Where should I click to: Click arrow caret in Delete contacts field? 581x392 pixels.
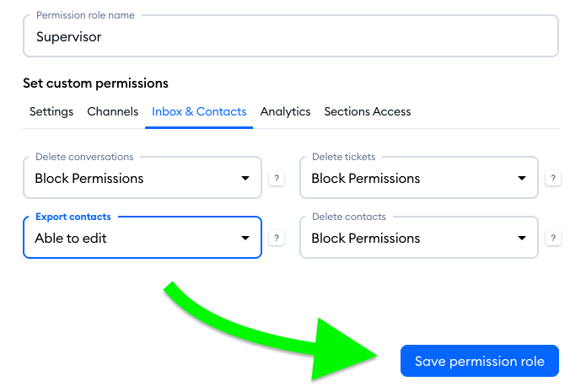(x=522, y=238)
